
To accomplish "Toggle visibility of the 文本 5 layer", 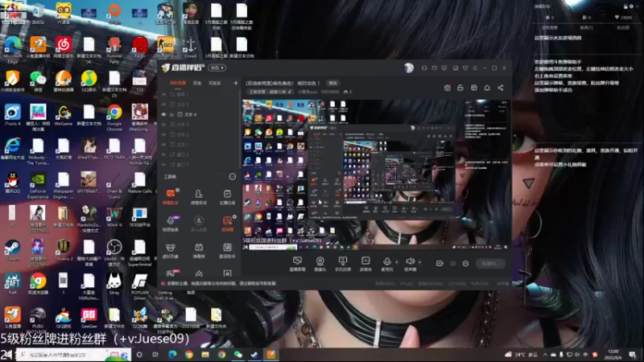I will click(x=164, y=105).
